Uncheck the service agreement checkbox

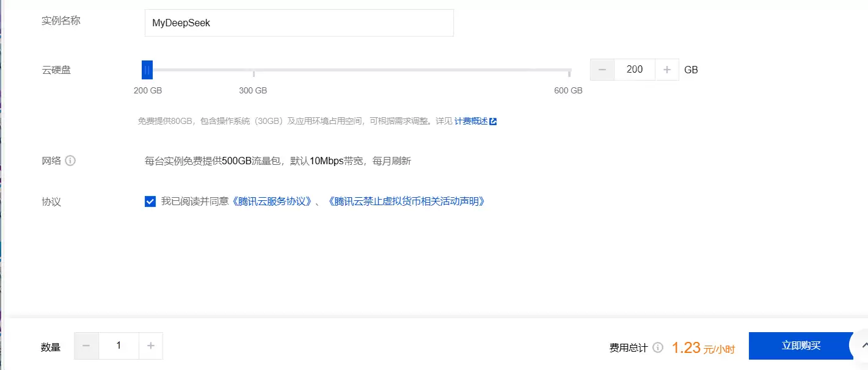coord(150,201)
